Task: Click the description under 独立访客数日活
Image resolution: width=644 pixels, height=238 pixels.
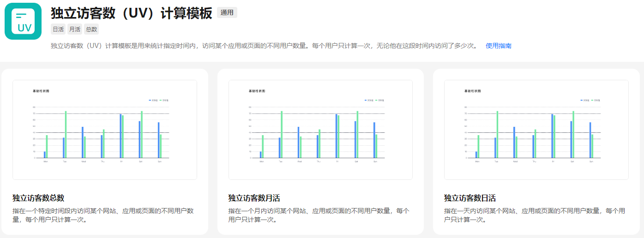Action: point(535,215)
